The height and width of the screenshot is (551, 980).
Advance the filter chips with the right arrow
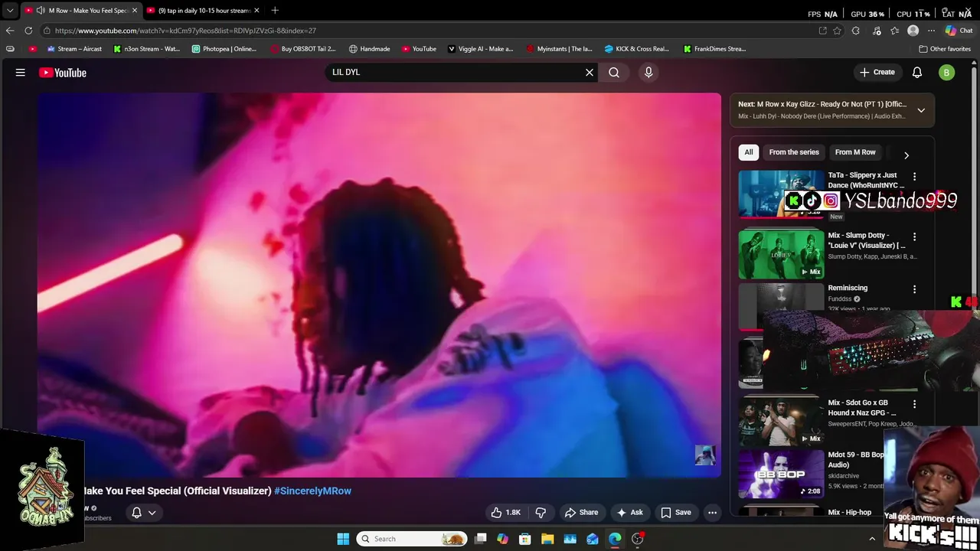(x=906, y=155)
